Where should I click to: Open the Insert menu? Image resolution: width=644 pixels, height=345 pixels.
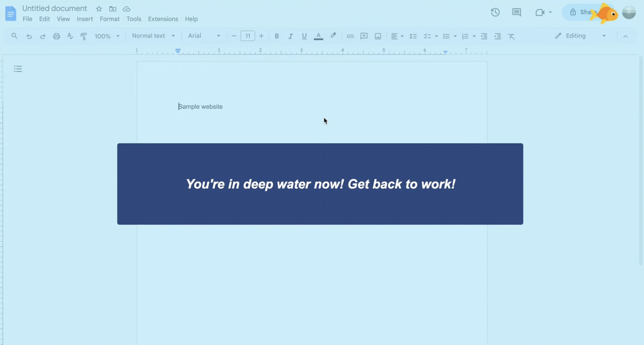tap(85, 19)
